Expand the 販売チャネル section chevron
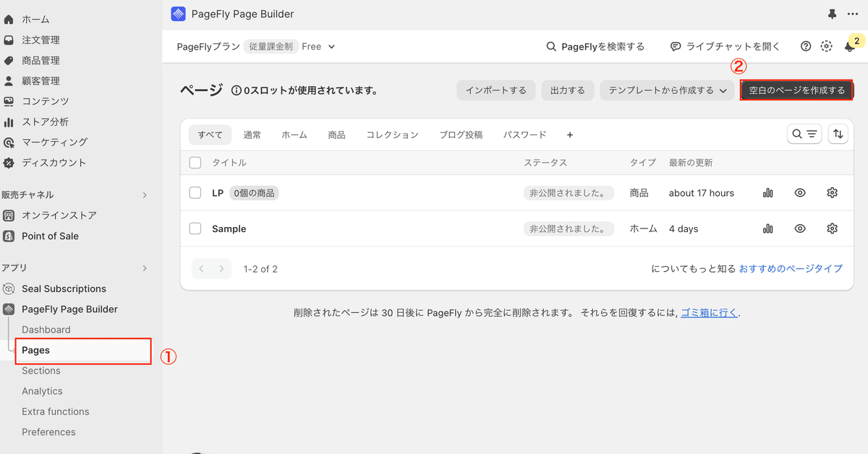 (x=144, y=195)
